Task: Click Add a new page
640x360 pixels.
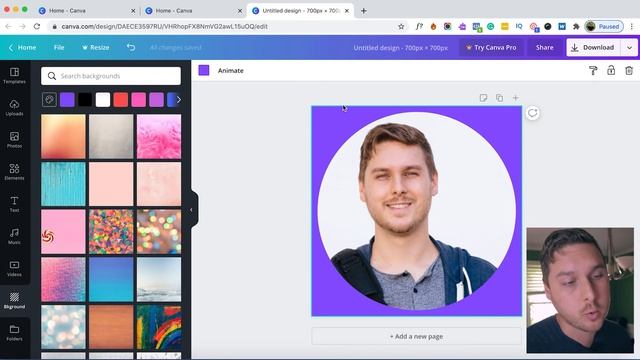Action: 416,336
